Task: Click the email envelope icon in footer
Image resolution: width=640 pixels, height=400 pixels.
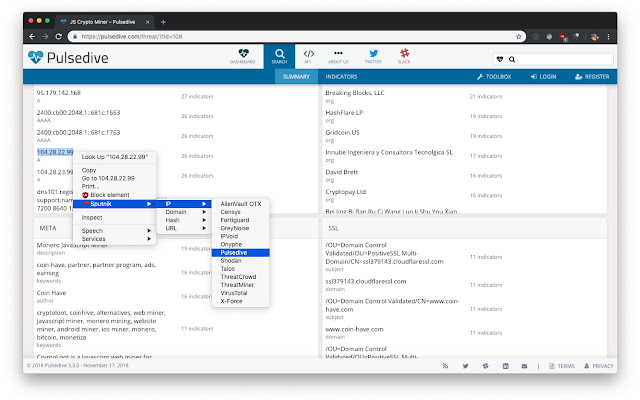Action: [524, 366]
